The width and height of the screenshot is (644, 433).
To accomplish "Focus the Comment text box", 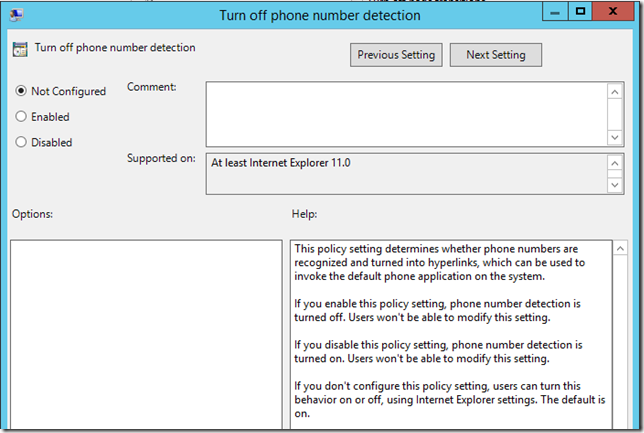I will [x=405, y=113].
